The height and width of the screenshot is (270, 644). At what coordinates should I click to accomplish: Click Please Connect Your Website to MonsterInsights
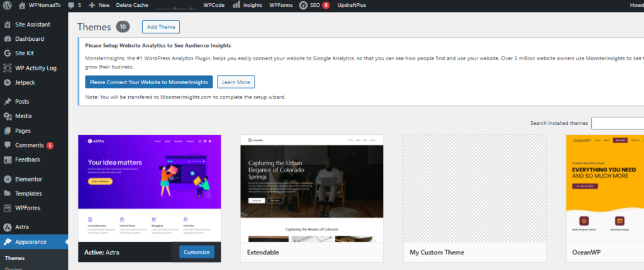pos(148,82)
